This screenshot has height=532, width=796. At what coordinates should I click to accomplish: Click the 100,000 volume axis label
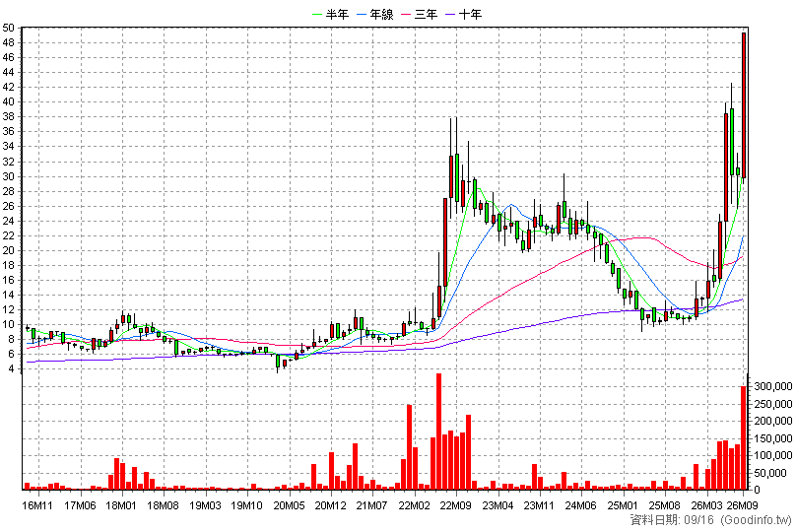(x=772, y=456)
